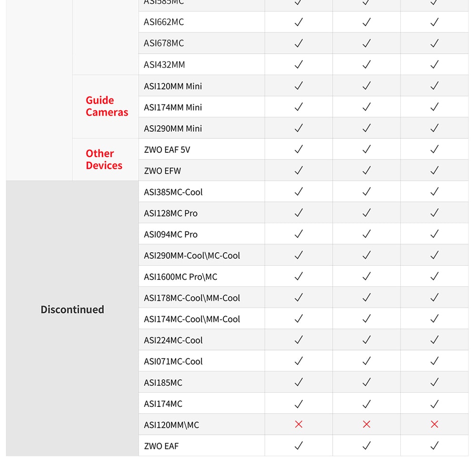The height and width of the screenshot is (464, 476).
Task: Click the red X in ASI120MM\MC last column
Action: [435, 424]
